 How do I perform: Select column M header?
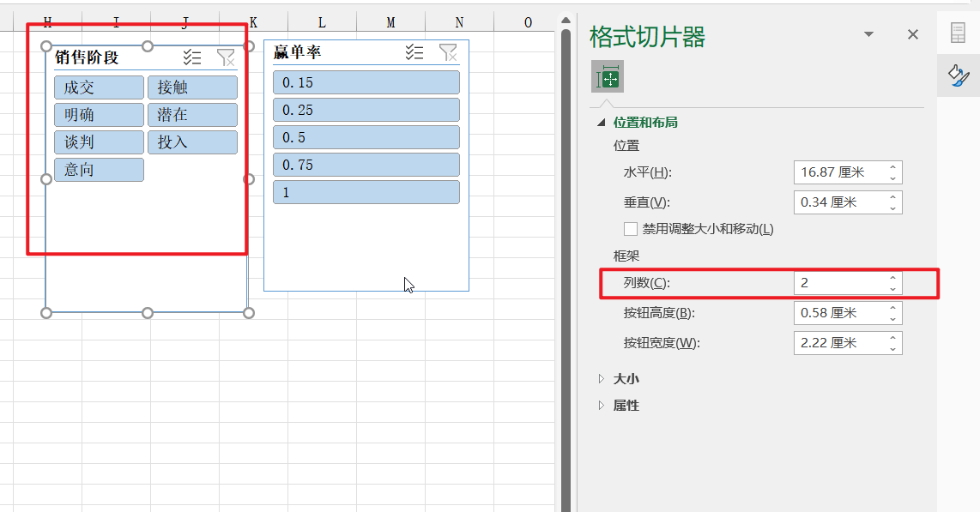[x=390, y=22]
